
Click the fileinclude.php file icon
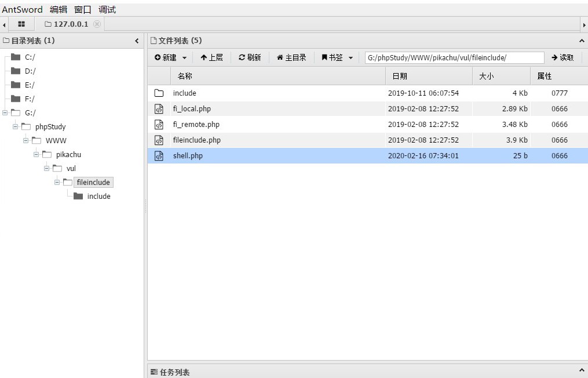pos(159,140)
